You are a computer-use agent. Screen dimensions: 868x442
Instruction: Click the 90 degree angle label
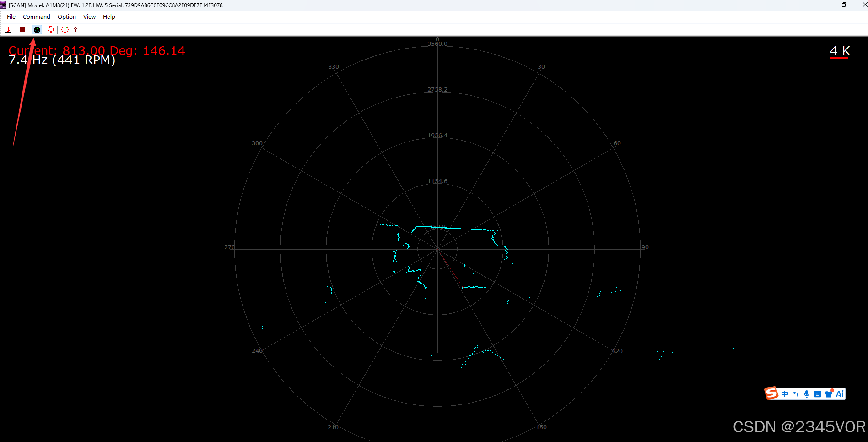(x=645, y=247)
